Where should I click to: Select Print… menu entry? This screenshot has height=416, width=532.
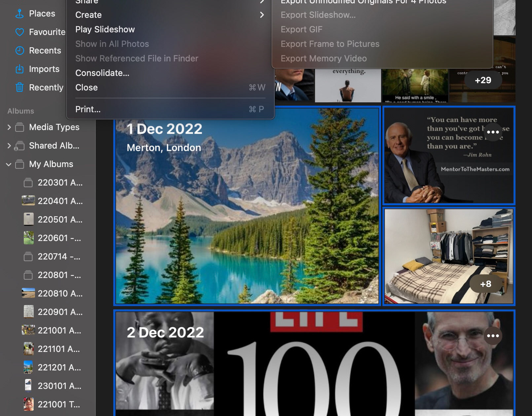coord(170,109)
